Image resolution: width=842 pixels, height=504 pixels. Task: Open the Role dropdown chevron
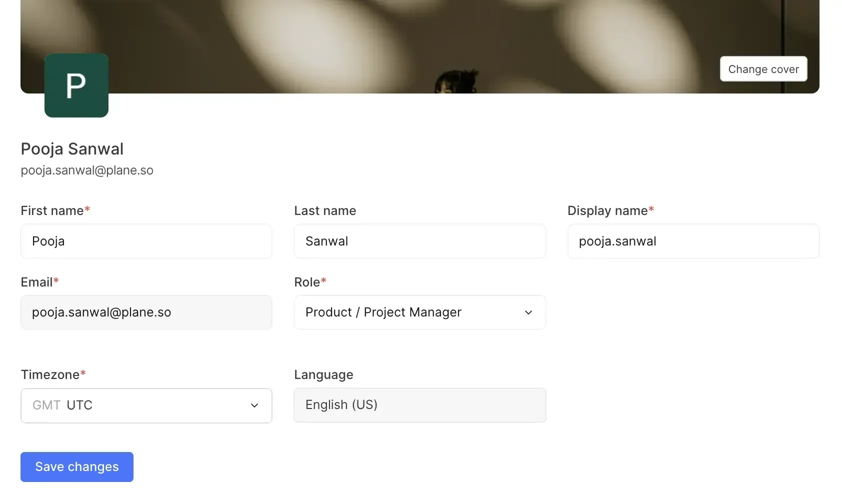click(528, 312)
